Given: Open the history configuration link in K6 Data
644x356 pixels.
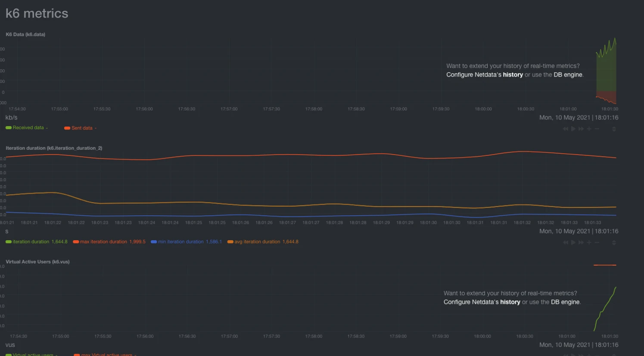Looking at the screenshot, I should (513, 75).
